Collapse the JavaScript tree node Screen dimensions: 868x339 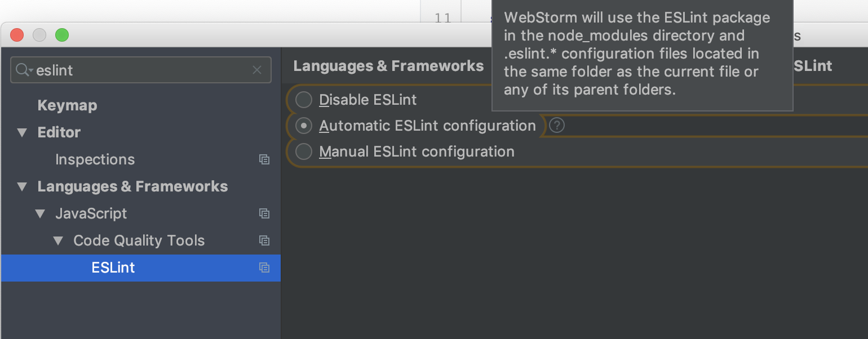pos(40,214)
